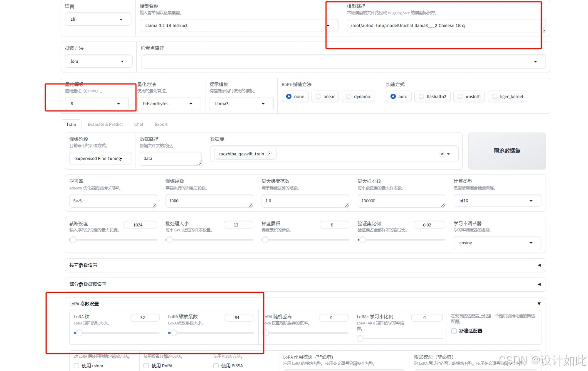The width and height of the screenshot is (588, 371).
Task: Click the 模型路径 text field
Action: point(446,25)
